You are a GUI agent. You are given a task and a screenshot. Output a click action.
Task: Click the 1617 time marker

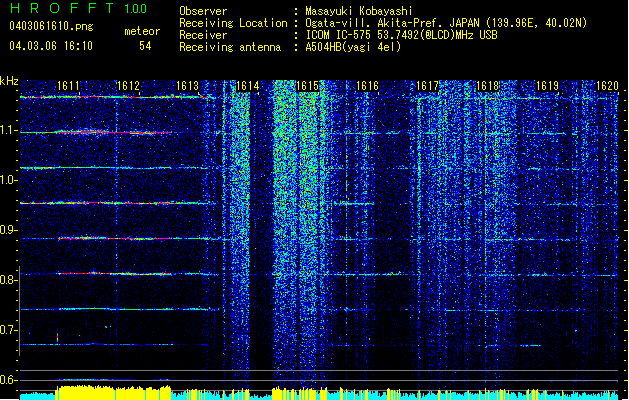coord(428,86)
